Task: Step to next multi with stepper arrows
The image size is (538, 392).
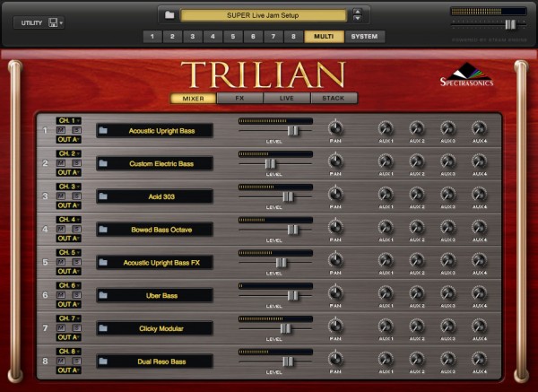Action: pyautogui.click(x=357, y=18)
